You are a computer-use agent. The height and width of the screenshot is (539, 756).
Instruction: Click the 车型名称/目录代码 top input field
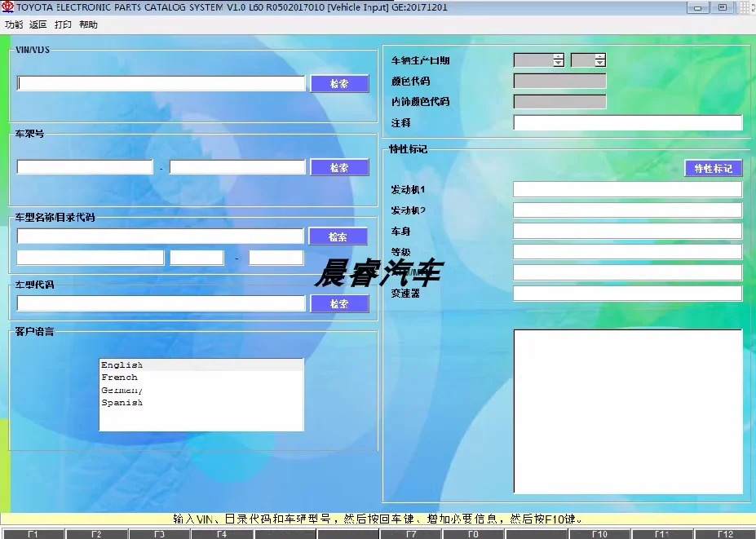point(160,236)
